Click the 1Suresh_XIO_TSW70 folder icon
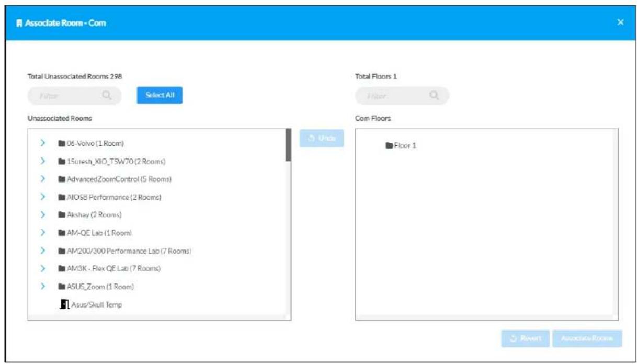 62,161
